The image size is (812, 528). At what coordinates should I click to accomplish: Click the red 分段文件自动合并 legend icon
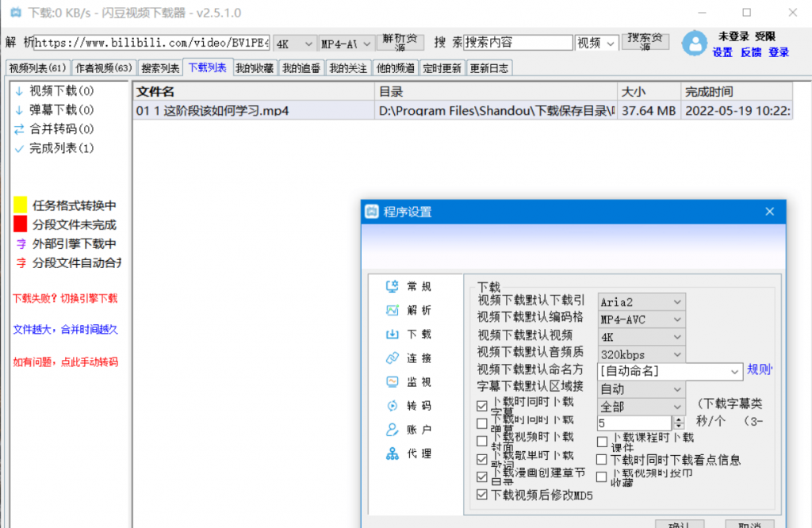pyautogui.click(x=21, y=263)
